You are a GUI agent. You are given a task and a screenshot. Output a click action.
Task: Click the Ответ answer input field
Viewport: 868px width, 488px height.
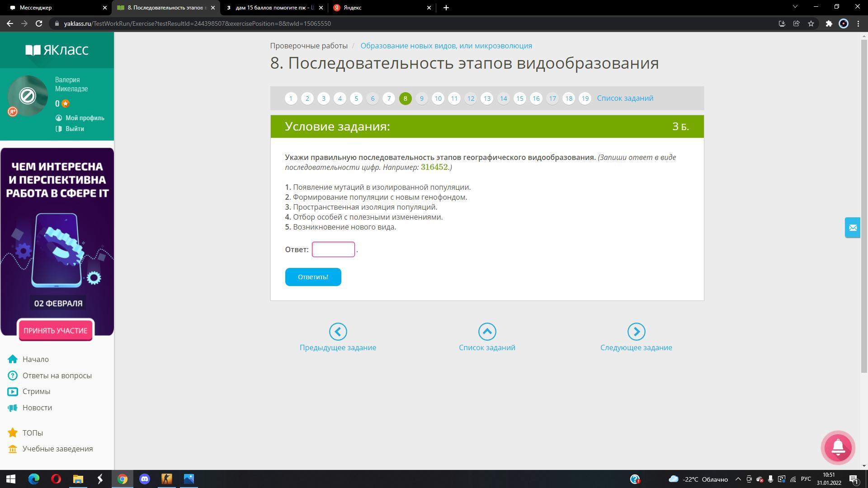click(x=333, y=249)
